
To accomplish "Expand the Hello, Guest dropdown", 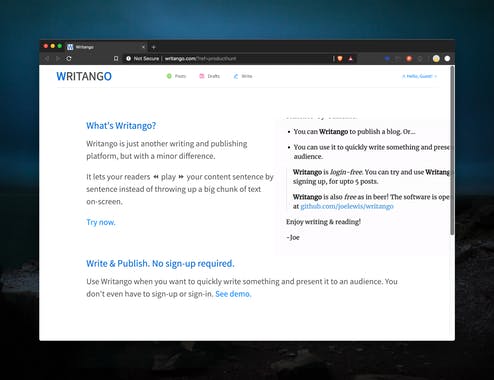I will pyautogui.click(x=419, y=76).
